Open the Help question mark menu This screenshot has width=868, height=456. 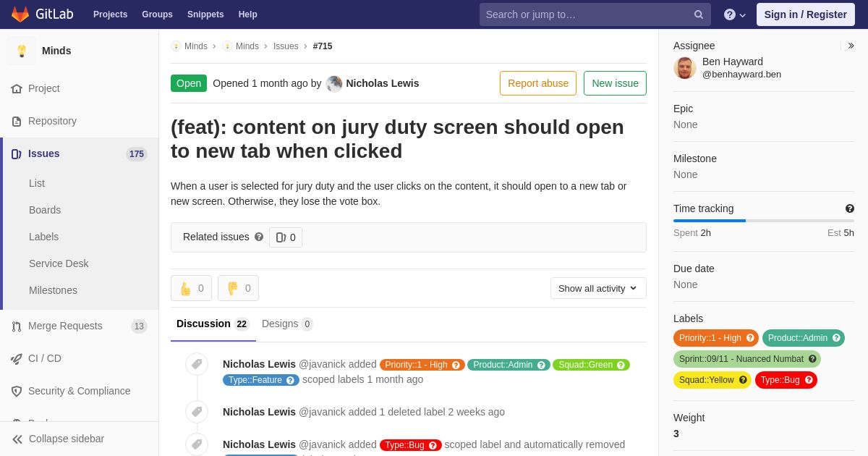click(735, 14)
